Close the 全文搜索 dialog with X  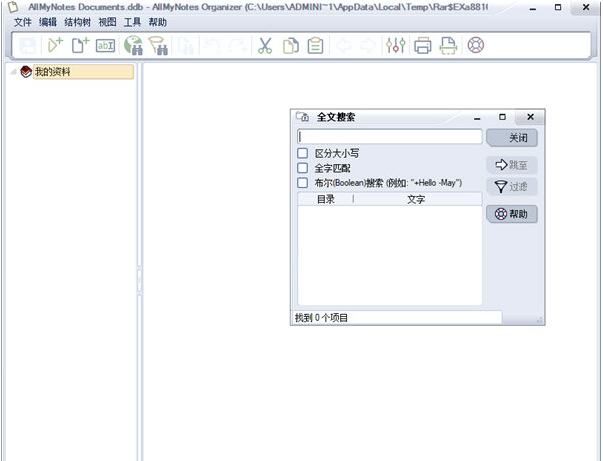point(530,117)
